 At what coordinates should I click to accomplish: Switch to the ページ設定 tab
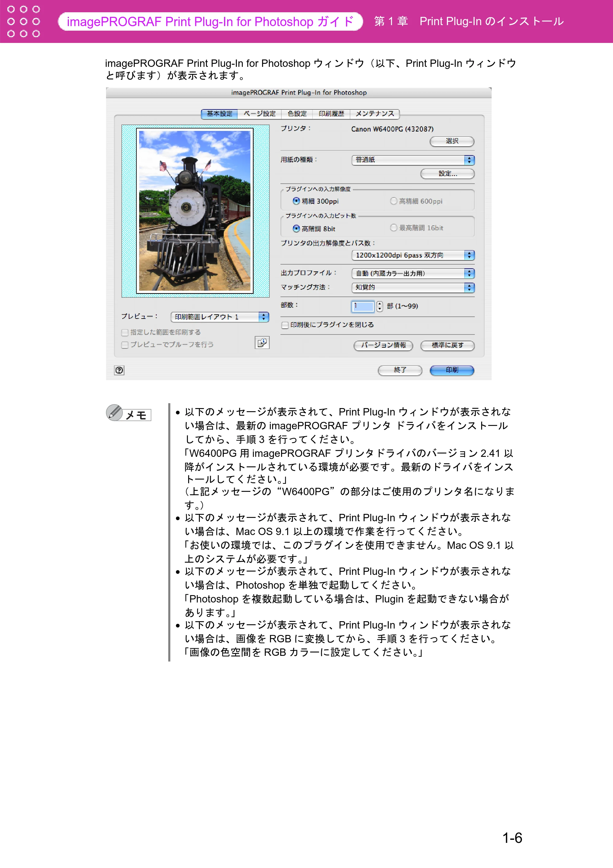259,114
